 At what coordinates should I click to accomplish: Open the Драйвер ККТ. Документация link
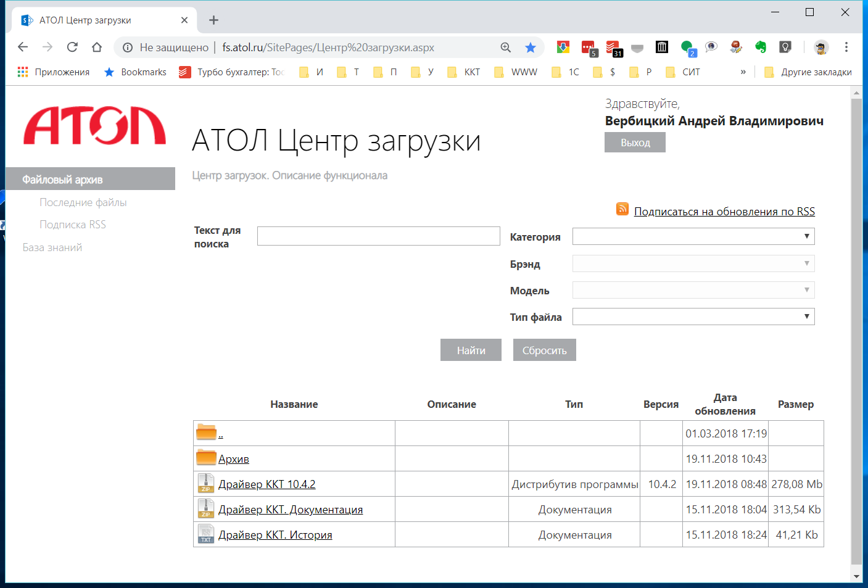point(291,510)
